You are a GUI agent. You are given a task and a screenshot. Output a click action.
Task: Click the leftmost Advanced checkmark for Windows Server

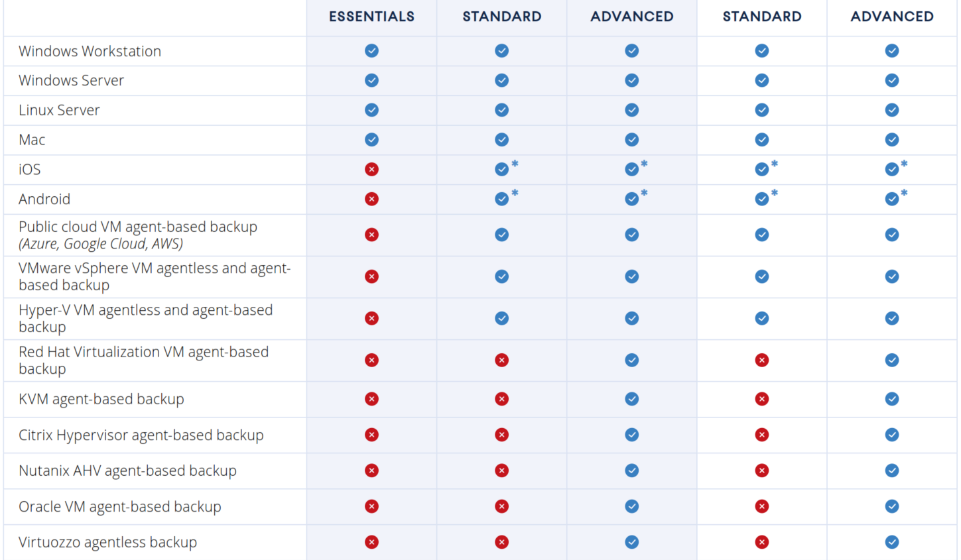click(x=632, y=80)
